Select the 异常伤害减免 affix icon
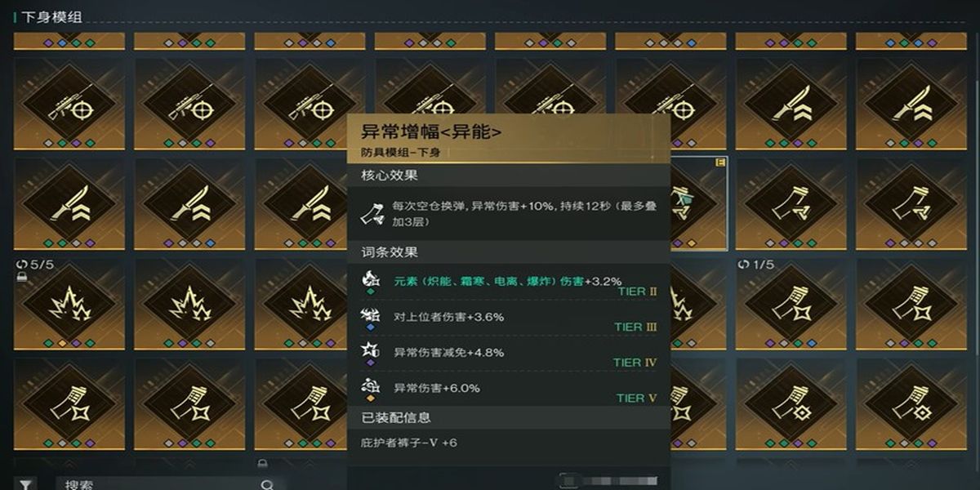 371,351
